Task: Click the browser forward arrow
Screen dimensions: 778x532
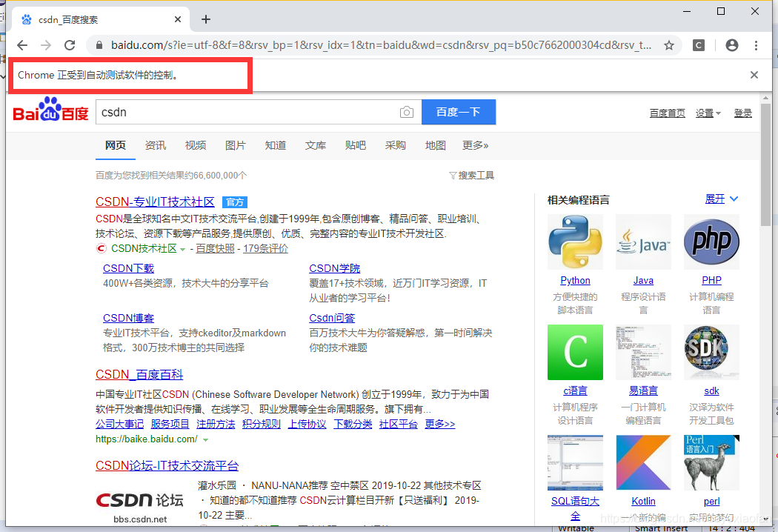Action: (x=46, y=45)
